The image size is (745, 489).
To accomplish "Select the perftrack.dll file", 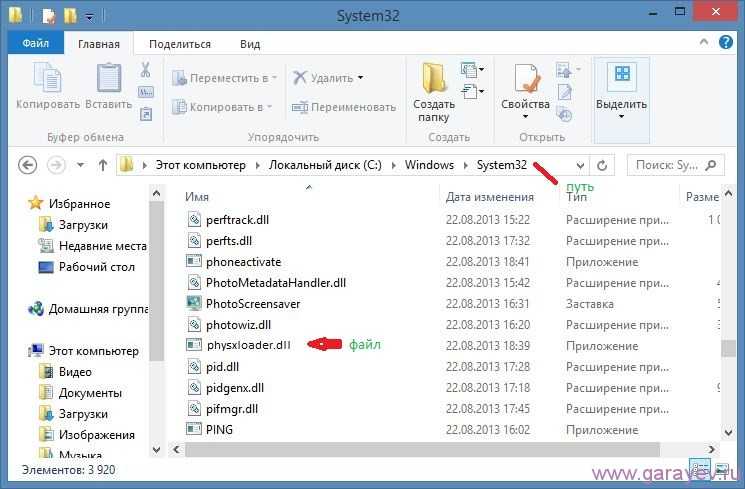I will [x=237, y=220].
